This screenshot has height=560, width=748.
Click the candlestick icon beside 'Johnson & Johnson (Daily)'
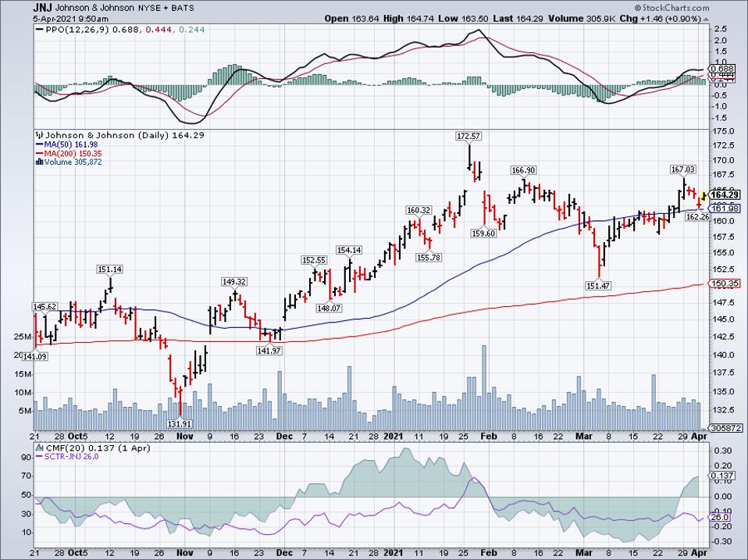tap(39, 135)
